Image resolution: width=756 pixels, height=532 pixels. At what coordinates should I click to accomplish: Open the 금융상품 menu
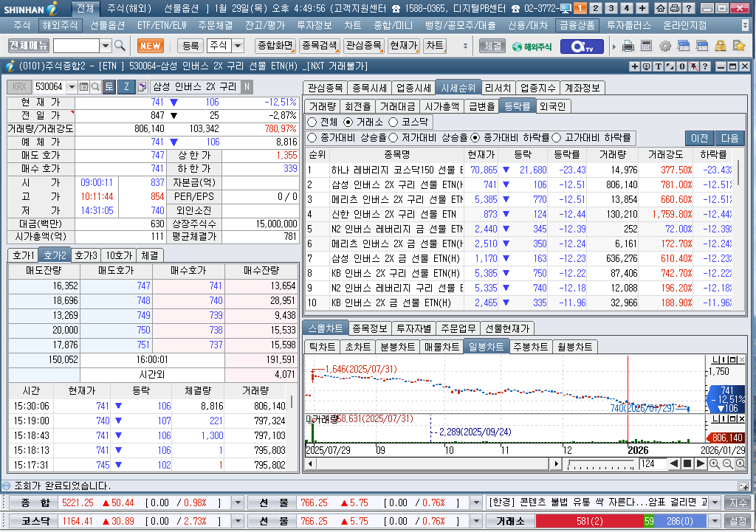(577, 25)
